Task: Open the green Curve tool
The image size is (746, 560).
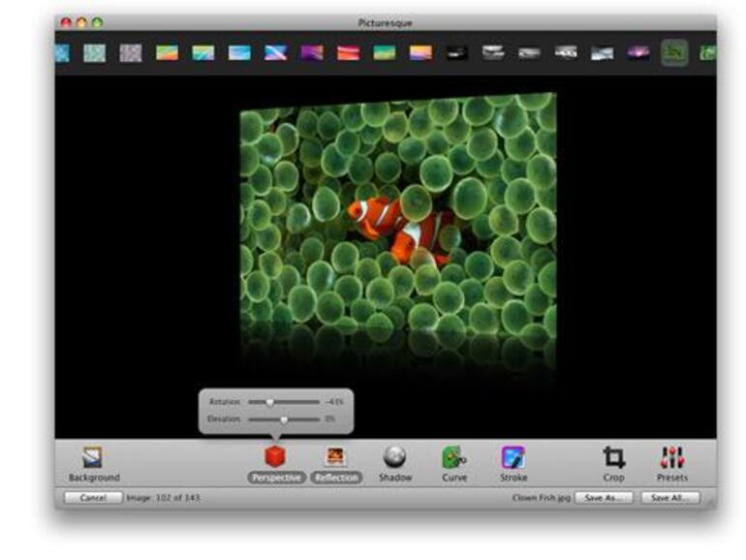Action: click(x=453, y=457)
